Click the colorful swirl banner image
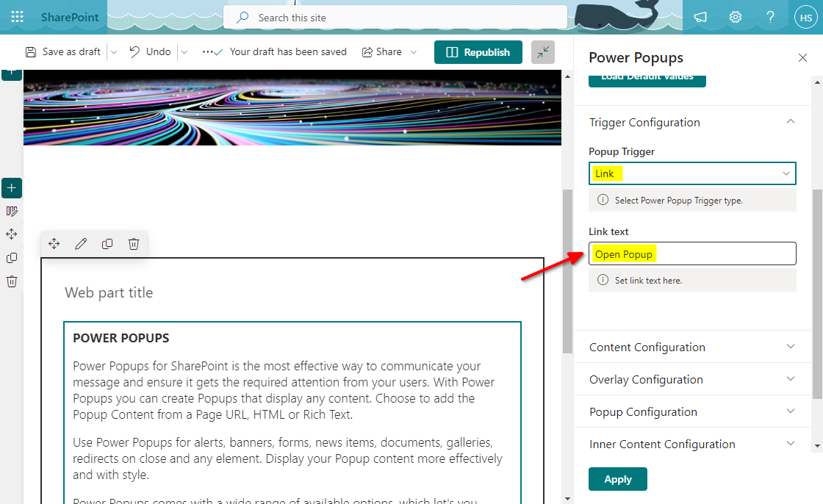 tap(292, 107)
